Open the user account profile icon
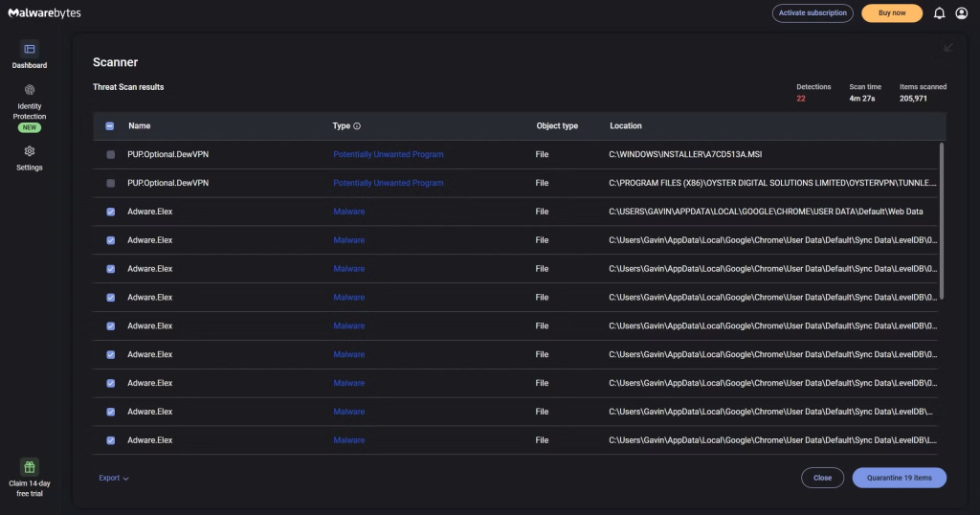 point(961,13)
